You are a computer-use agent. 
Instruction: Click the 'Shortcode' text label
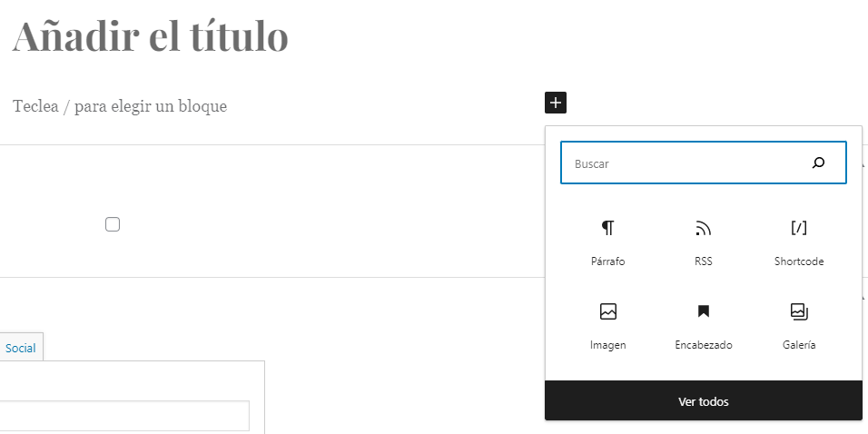[x=799, y=261]
